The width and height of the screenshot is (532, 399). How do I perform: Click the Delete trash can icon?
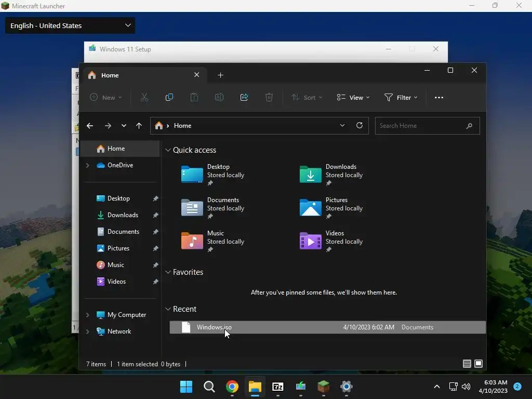click(x=269, y=97)
